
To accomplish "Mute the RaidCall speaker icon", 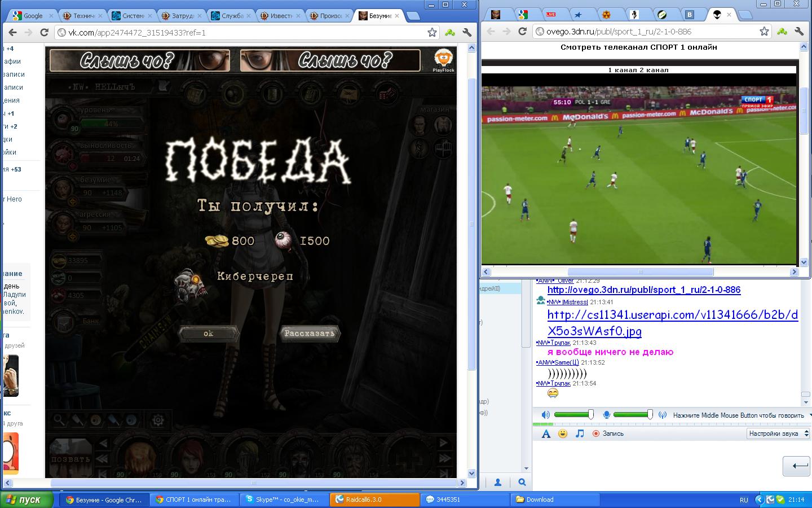I will point(545,415).
